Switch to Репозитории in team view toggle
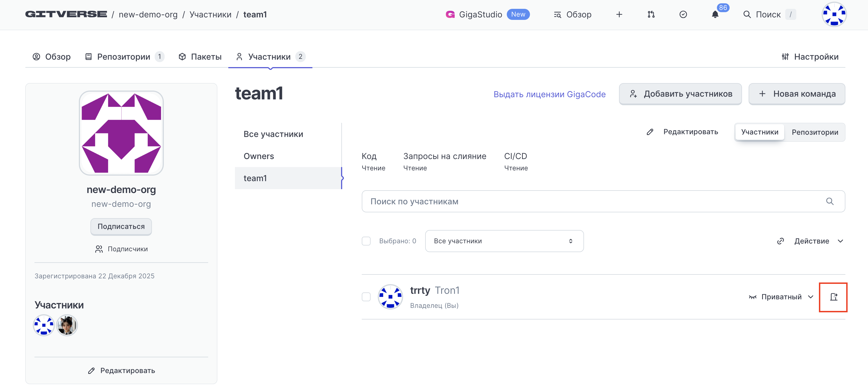This screenshot has width=868, height=391. coord(815,132)
